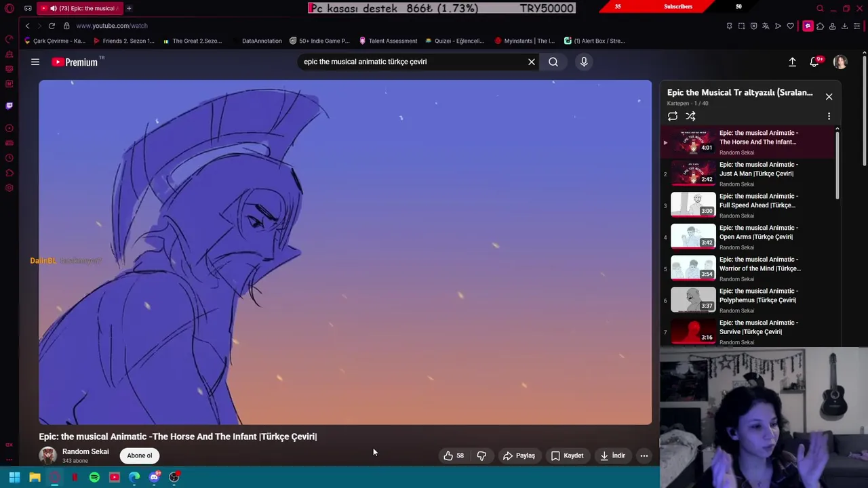Subscribe with the Abone ol button

coord(140,455)
